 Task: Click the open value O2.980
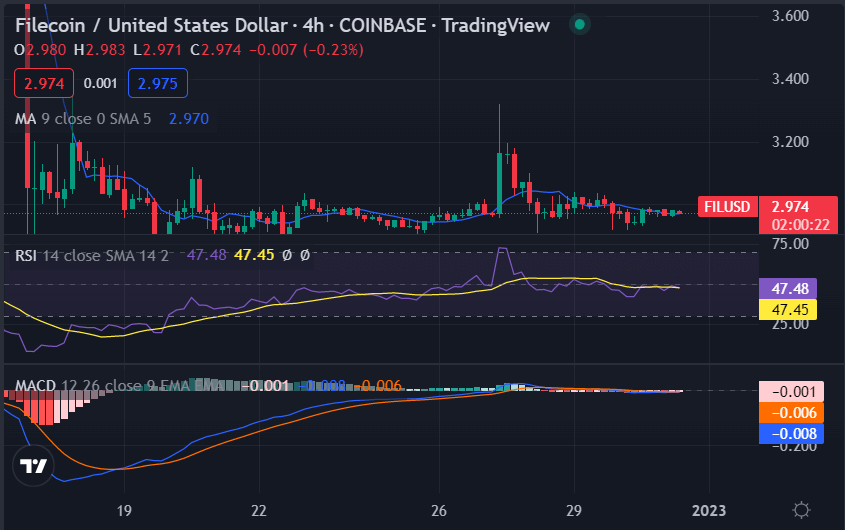(x=40, y=50)
